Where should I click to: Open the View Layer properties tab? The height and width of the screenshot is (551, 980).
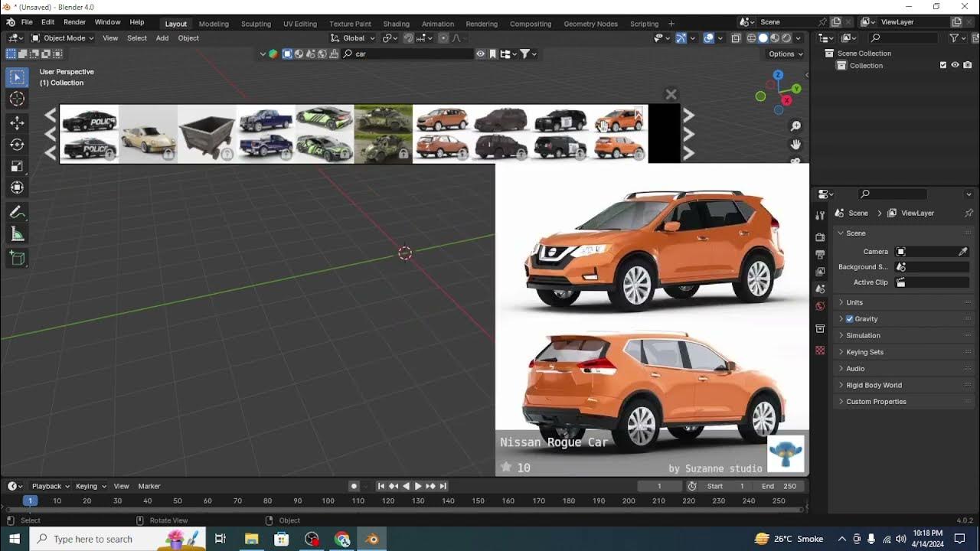pyautogui.click(x=820, y=272)
